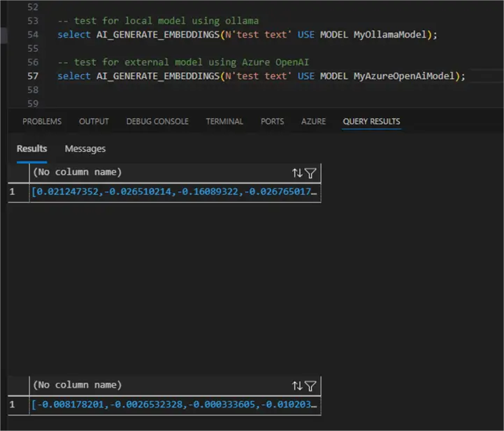This screenshot has width=504, height=431.
Task: Click line number 56 in the gutter
Action: point(33,62)
